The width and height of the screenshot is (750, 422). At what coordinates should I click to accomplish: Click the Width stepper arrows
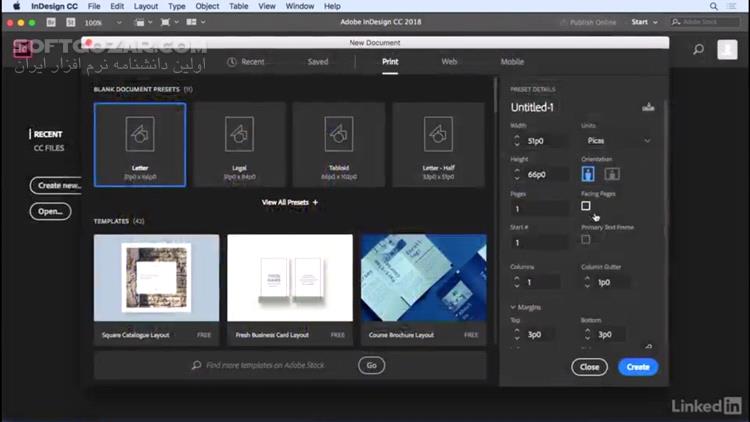(x=517, y=141)
